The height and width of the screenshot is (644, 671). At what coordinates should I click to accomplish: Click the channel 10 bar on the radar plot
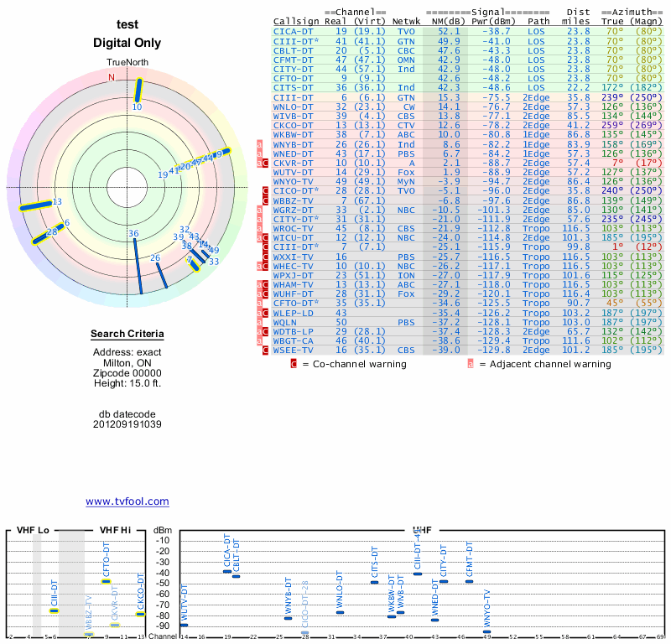138,91
